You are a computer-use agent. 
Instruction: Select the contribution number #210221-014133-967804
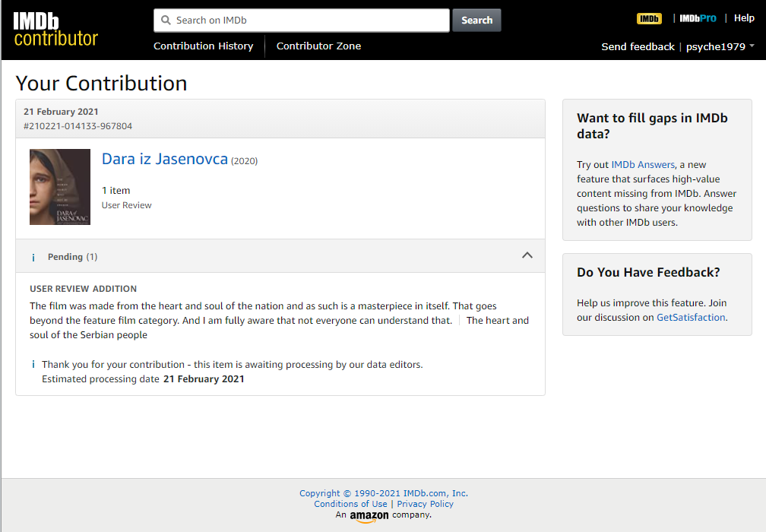78,126
